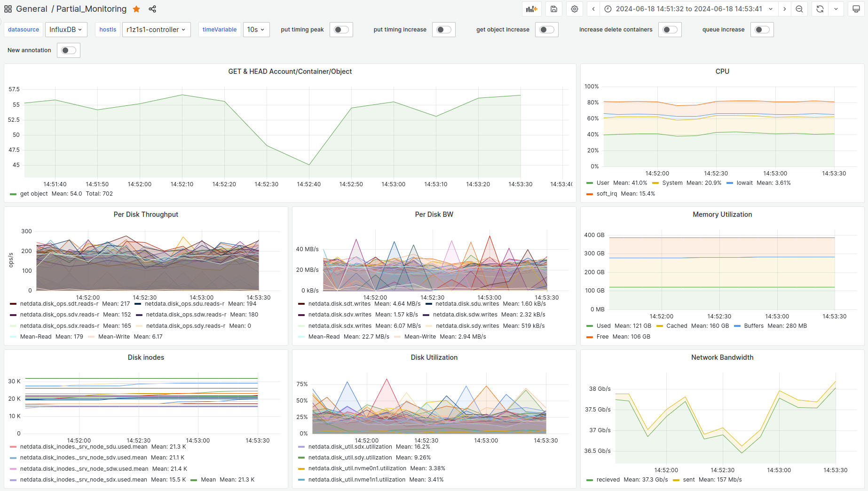This screenshot has height=491, width=868.
Task: Open the CPU panel title menu
Action: tap(722, 71)
